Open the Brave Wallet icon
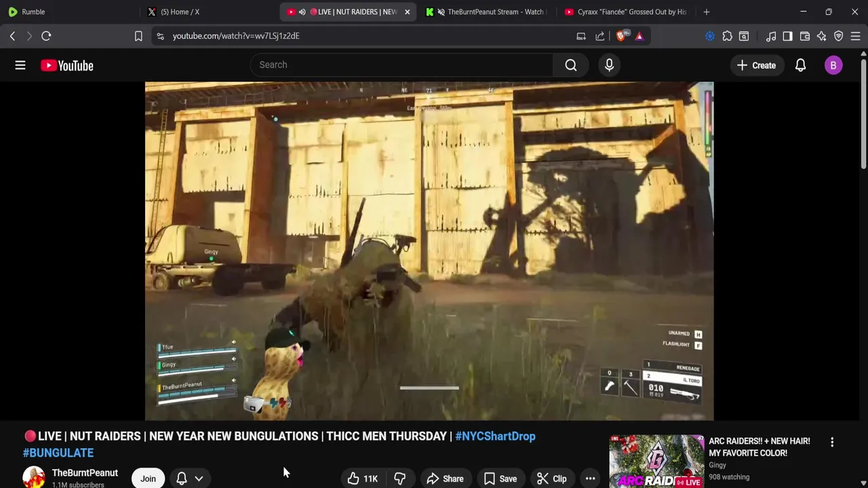 point(805,36)
